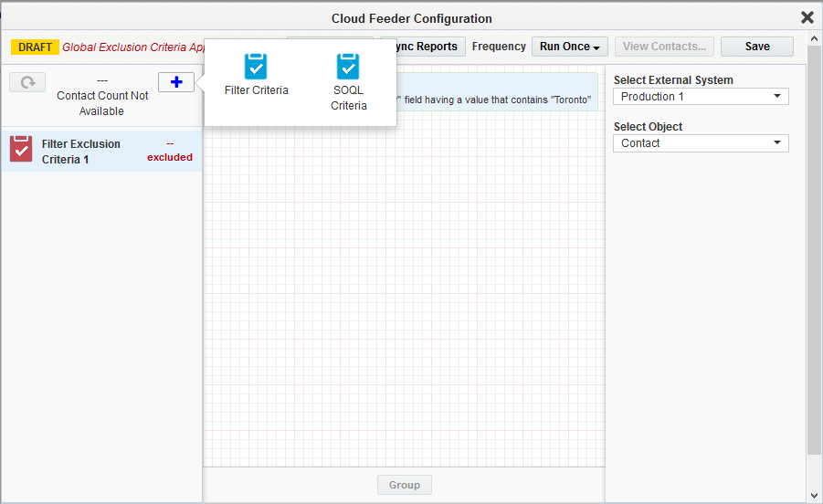Click the scrollbar up arrow at right
The image size is (823, 504).
(x=814, y=71)
